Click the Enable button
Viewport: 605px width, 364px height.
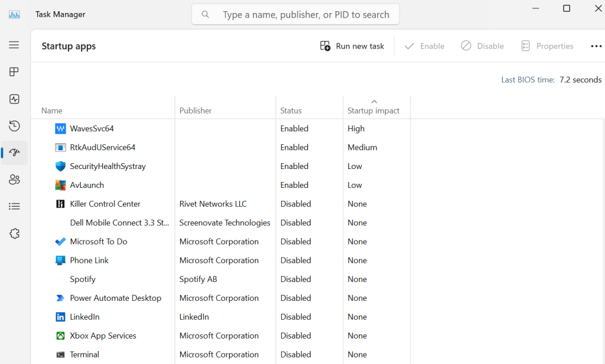point(424,46)
